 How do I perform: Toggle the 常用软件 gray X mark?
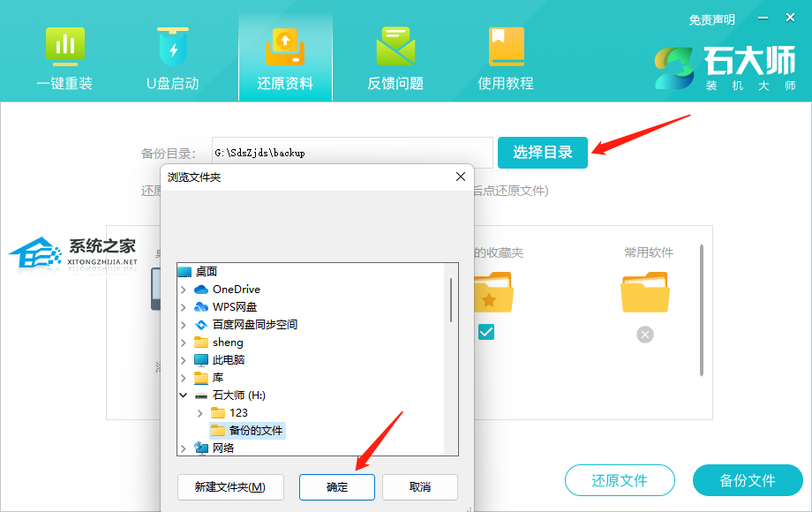[x=645, y=335]
